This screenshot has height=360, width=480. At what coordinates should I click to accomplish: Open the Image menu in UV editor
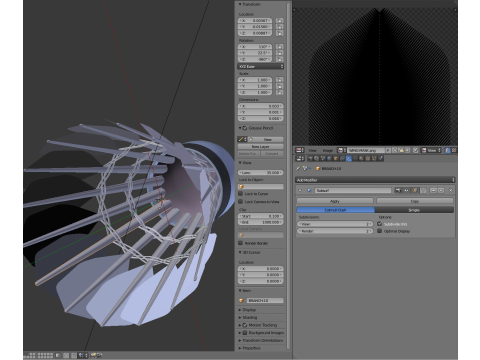tap(328, 150)
